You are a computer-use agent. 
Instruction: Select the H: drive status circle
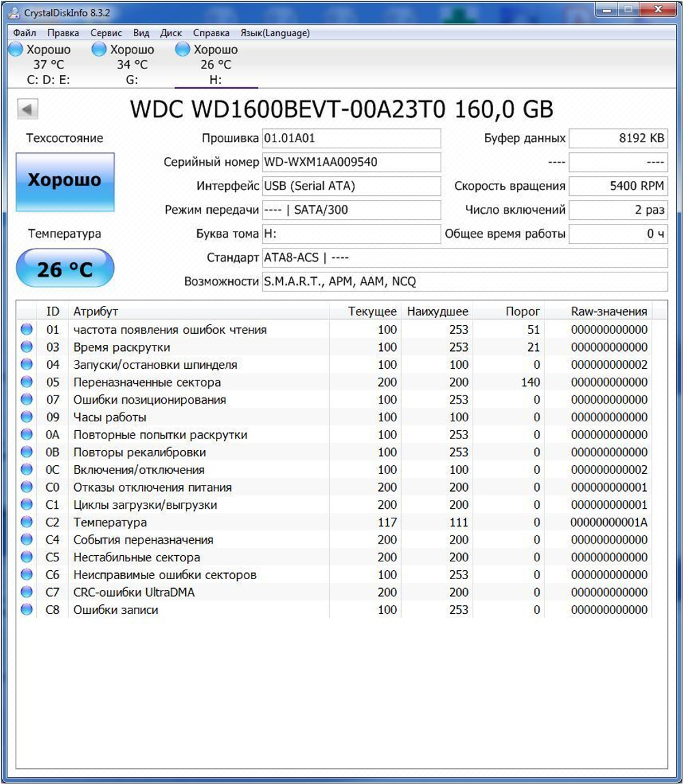[x=181, y=49]
